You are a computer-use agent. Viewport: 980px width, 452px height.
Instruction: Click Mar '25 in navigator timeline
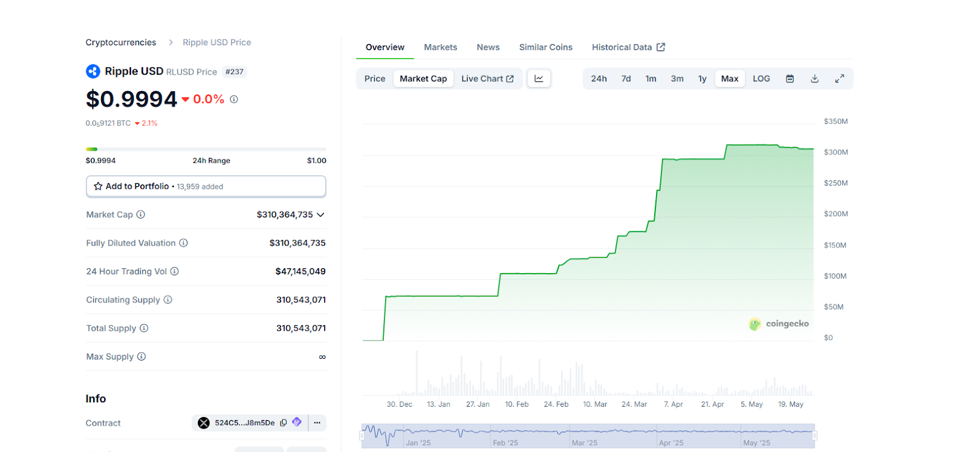point(584,443)
